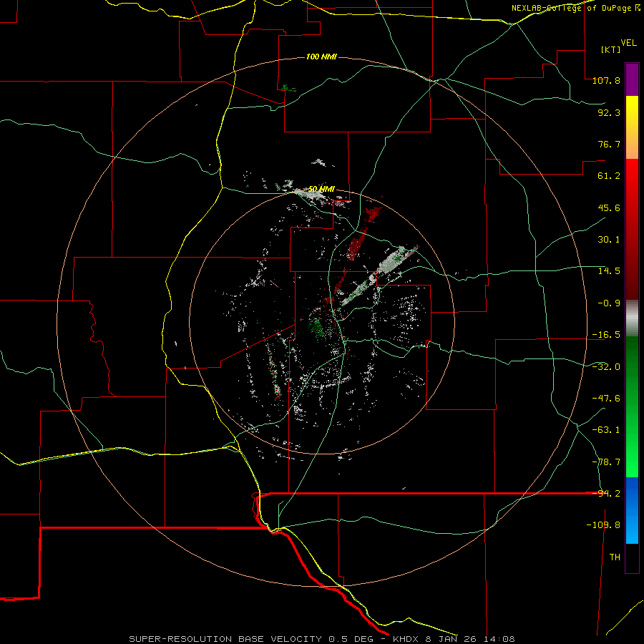
Task: Click the red segment of the velocity color bar
Action: (x=632, y=229)
